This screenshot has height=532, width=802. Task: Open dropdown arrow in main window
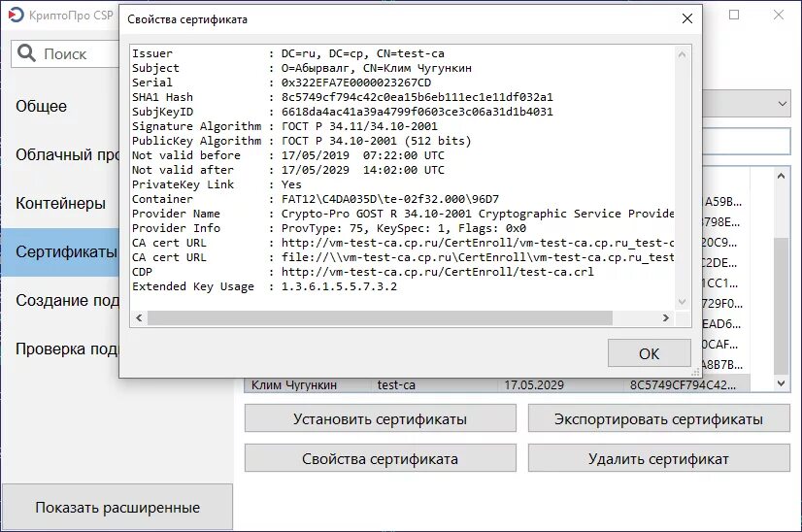783,104
